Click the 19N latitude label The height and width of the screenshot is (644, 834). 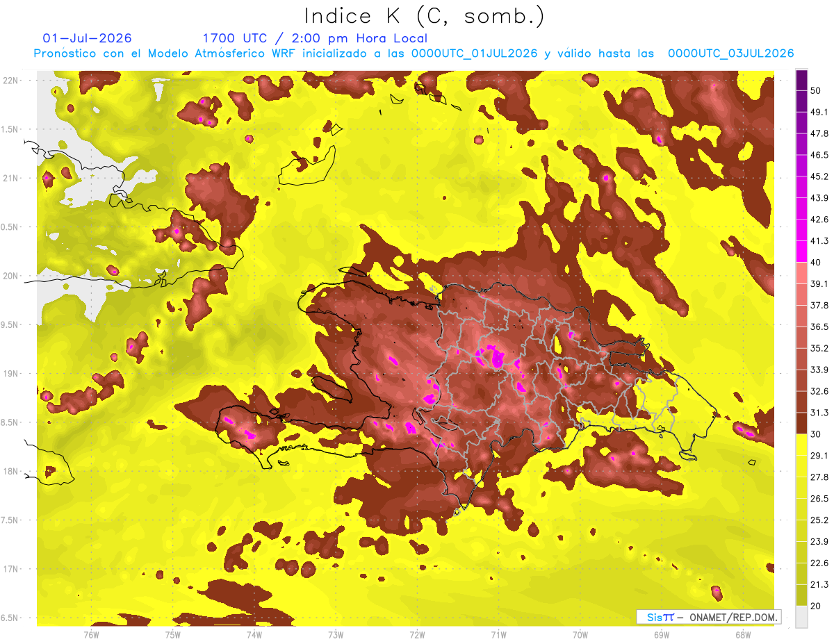tap(10, 374)
